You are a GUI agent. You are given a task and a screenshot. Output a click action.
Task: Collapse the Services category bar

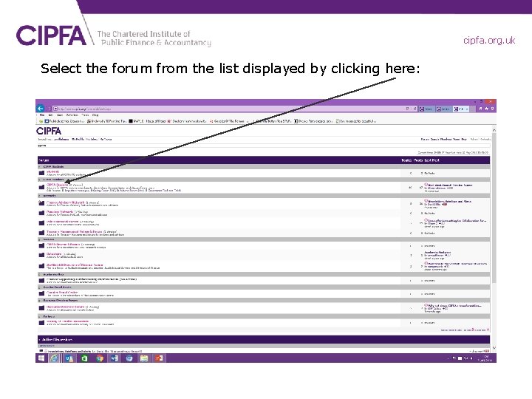pyautogui.click(x=40, y=239)
